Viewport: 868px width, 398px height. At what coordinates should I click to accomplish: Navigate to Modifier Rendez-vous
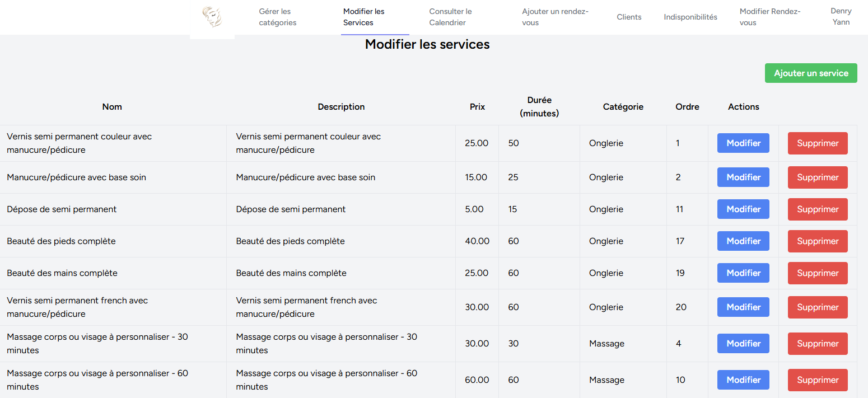coord(770,17)
